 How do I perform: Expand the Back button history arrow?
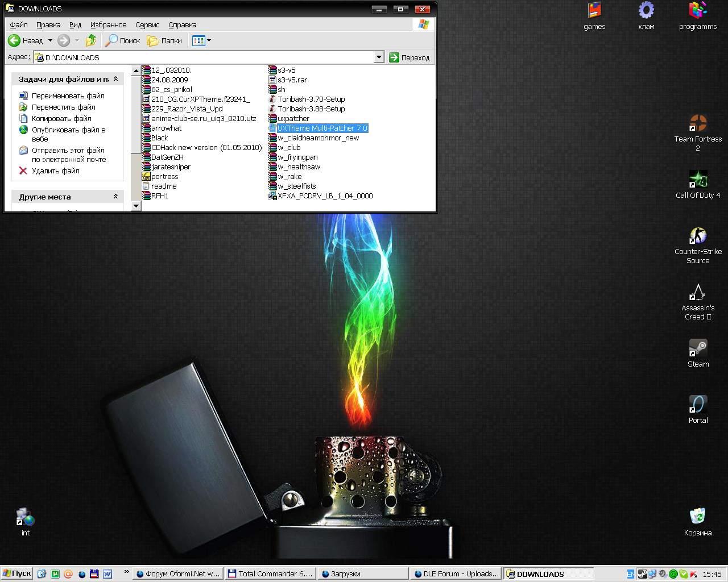pos(50,40)
